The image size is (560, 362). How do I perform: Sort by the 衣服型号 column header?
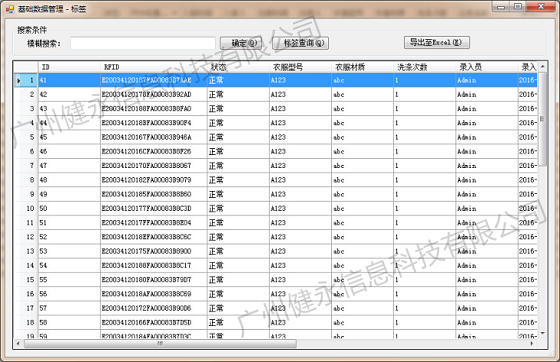coord(300,67)
